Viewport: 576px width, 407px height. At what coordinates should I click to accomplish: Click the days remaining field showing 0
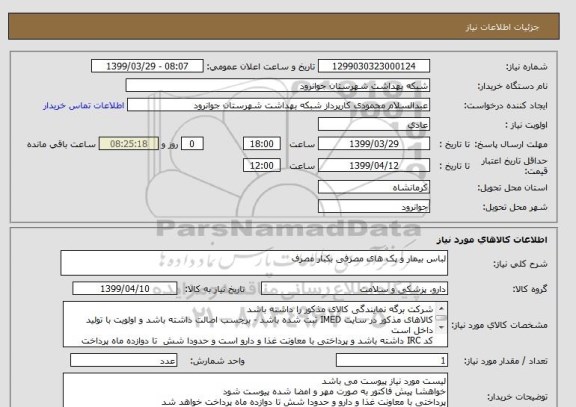(x=192, y=144)
